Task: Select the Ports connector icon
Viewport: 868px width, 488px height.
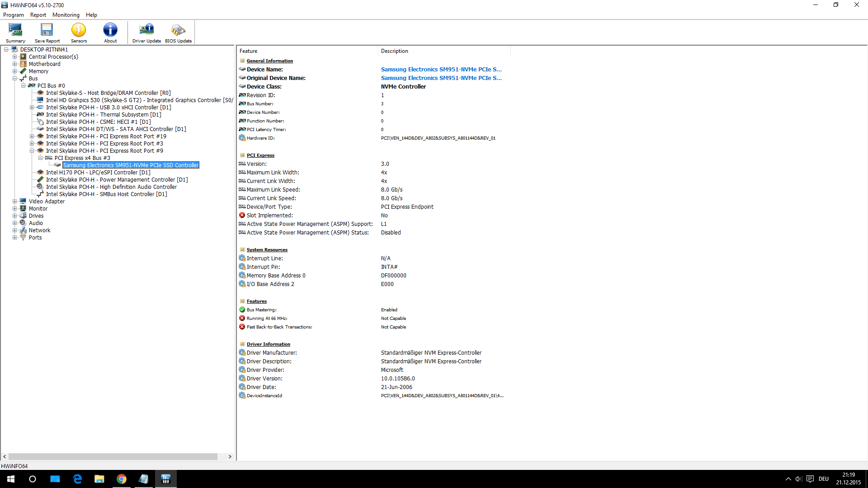Action: pyautogui.click(x=23, y=238)
